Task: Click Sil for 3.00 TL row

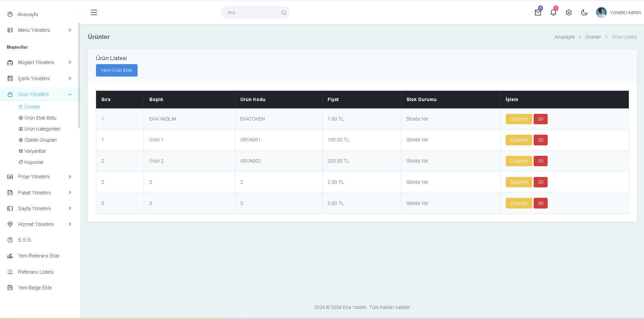Action: click(541, 203)
